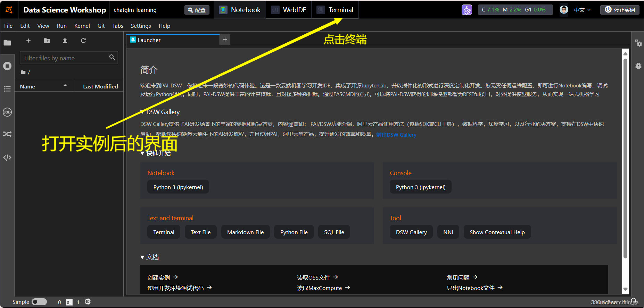Image resolution: width=644 pixels, height=308 pixels.
Task: Click the 配置 configuration button
Action: point(197,10)
